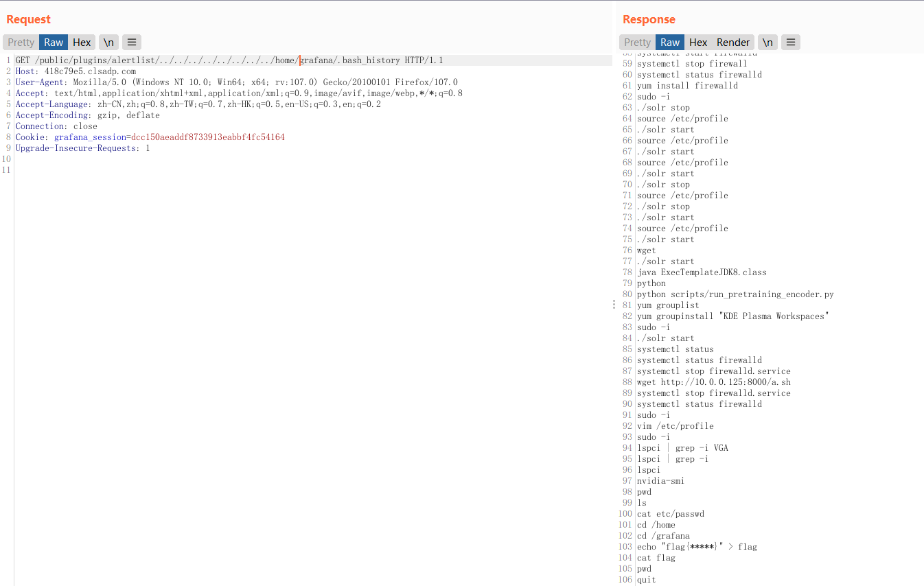Click the Host header value 418c79e5.clsadp.com
The width and height of the screenshot is (924, 586).
(x=90, y=71)
